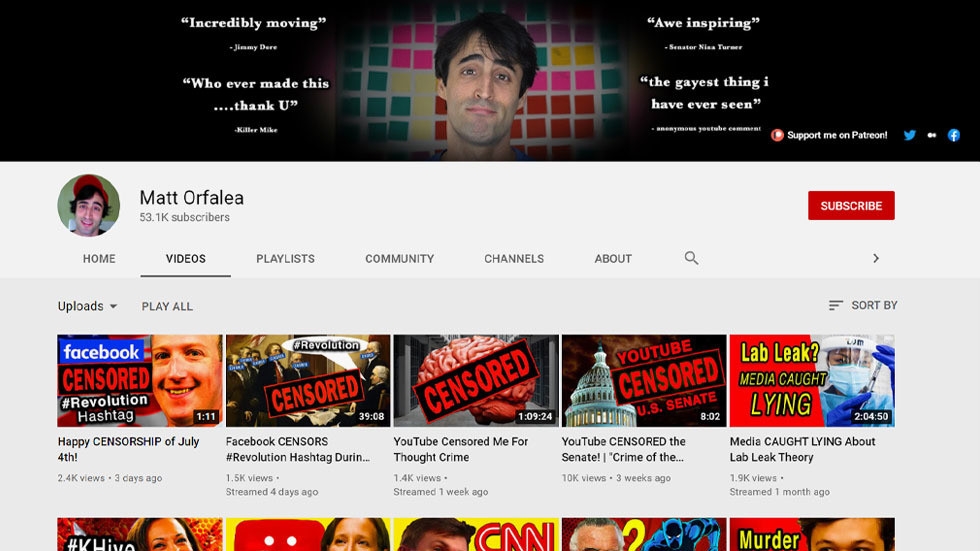Click 'Streamed 1 week ago' text

tap(441, 492)
